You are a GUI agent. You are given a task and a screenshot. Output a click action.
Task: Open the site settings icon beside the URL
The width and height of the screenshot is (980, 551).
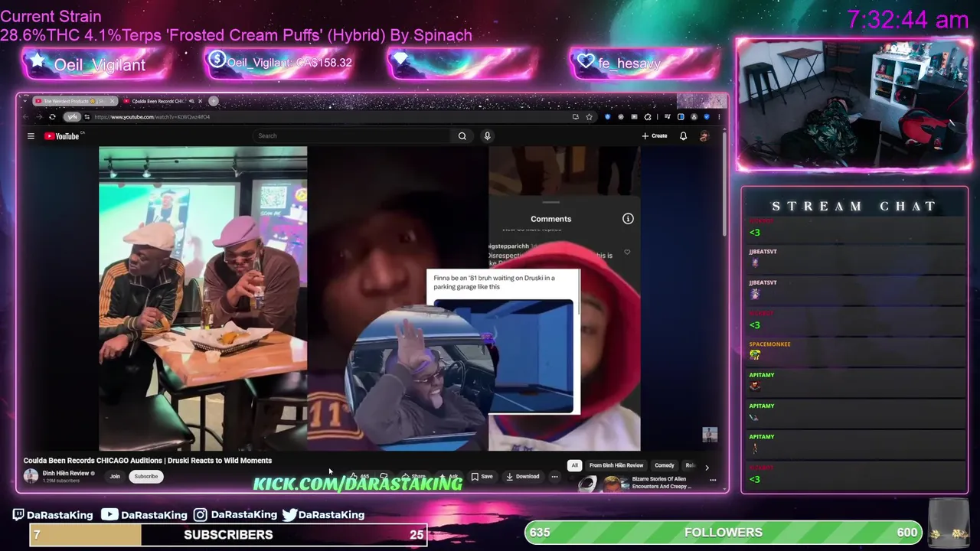click(87, 117)
